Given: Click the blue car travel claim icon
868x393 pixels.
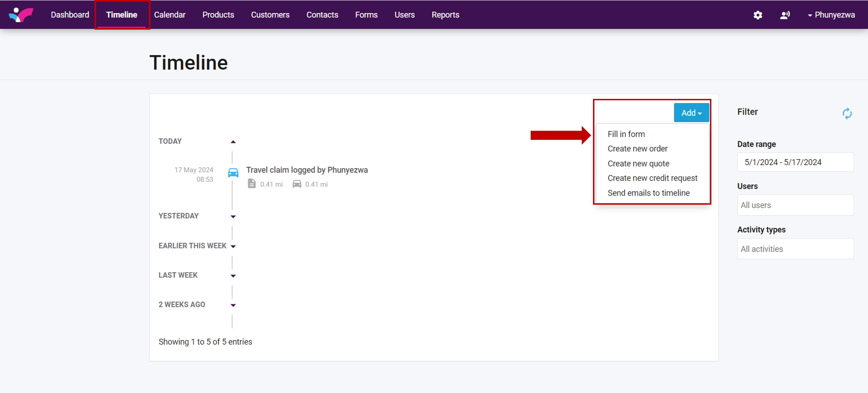Looking at the screenshot, I should pyautogui.click(x=233, y=173).
